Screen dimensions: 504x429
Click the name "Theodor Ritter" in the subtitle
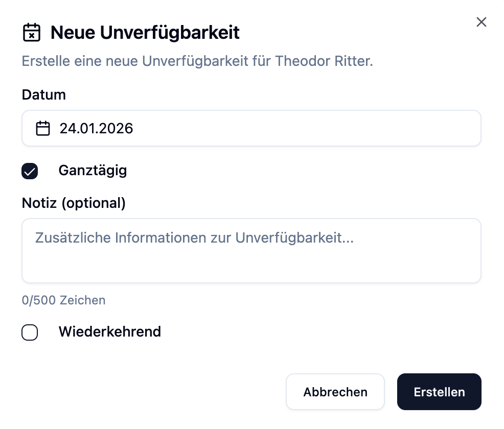point(324,61)
